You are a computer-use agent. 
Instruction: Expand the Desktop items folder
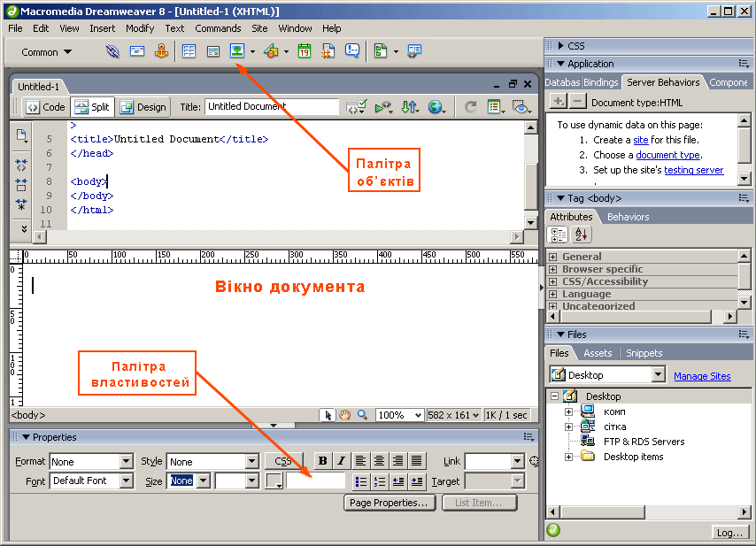click(568, 457)
